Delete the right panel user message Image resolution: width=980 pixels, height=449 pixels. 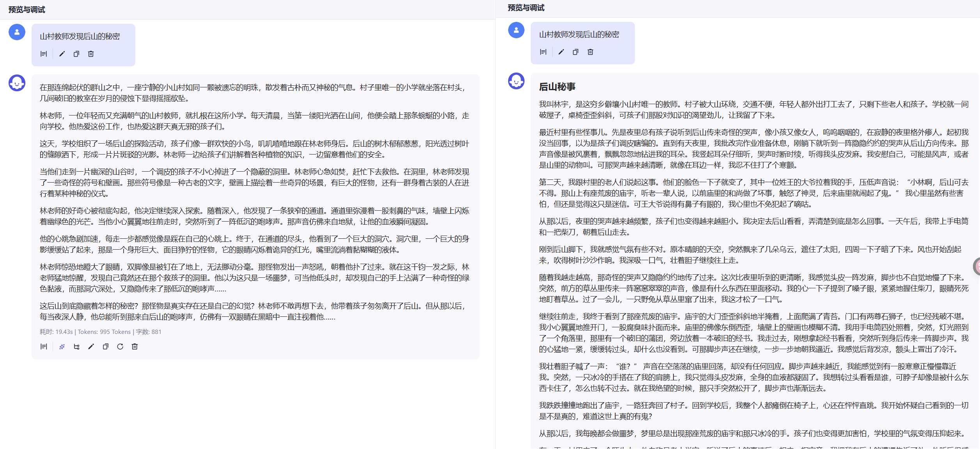(590, 52)
